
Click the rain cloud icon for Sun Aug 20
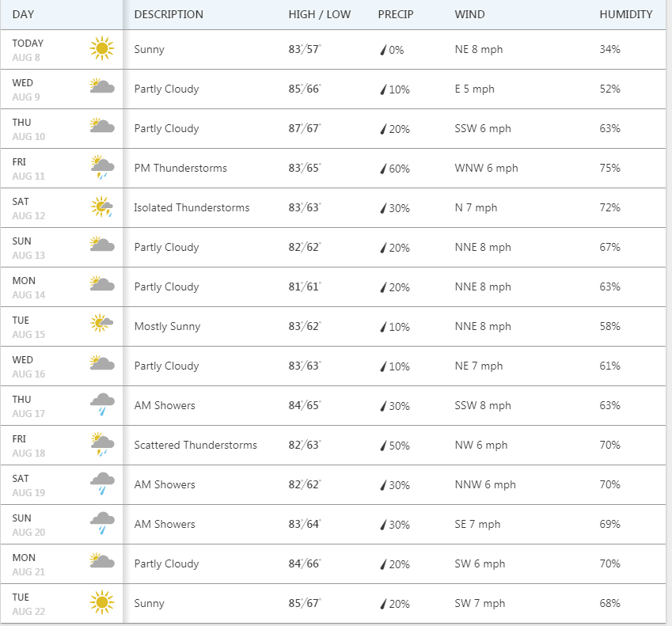(x=101, y=523)
